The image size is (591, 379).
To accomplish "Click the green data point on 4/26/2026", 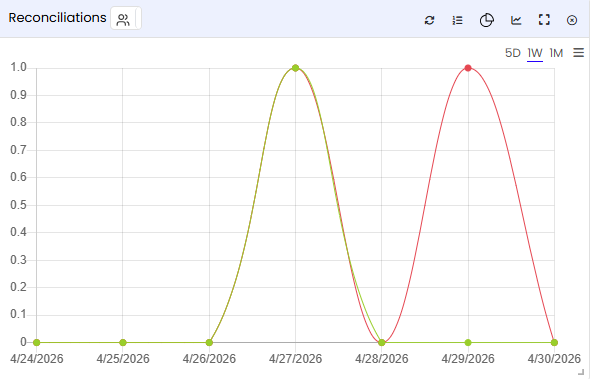I will click(x=209, y=342).
